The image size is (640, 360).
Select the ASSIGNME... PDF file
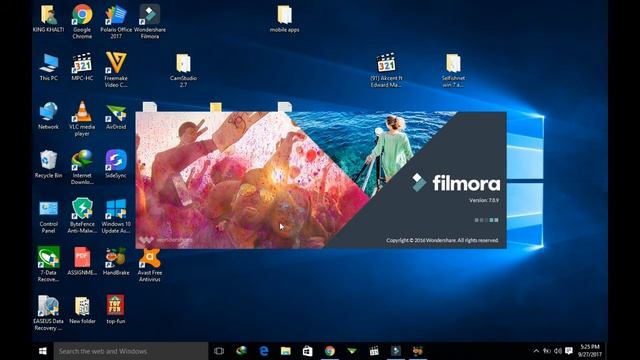[x=82, y=261]
